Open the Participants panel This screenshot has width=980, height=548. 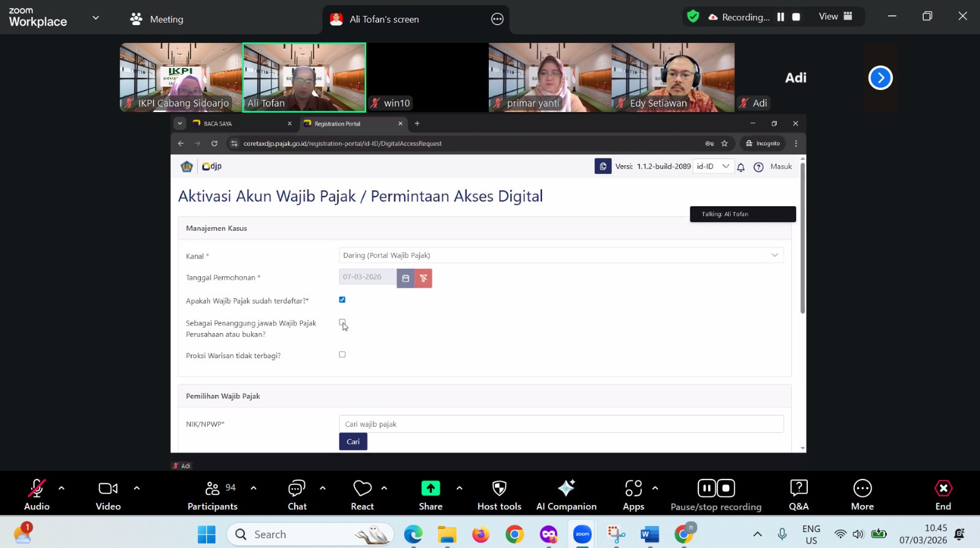click(213, 495)
